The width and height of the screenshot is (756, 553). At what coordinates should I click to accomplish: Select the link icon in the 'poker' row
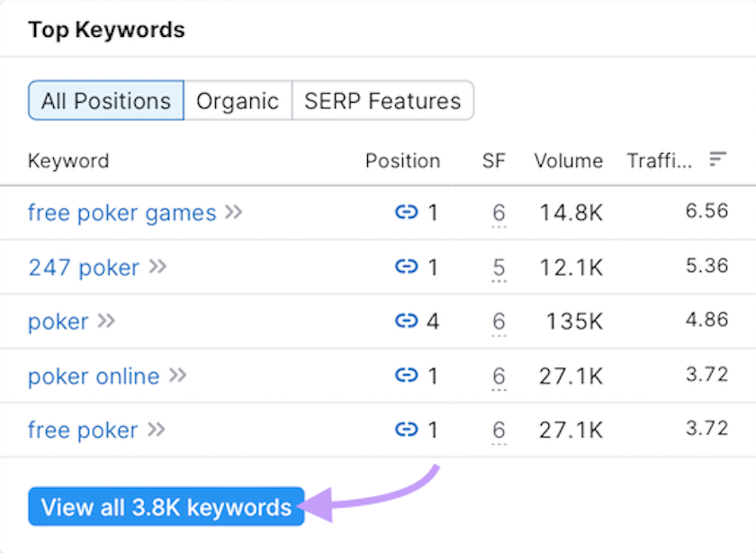tap(405, 321)
